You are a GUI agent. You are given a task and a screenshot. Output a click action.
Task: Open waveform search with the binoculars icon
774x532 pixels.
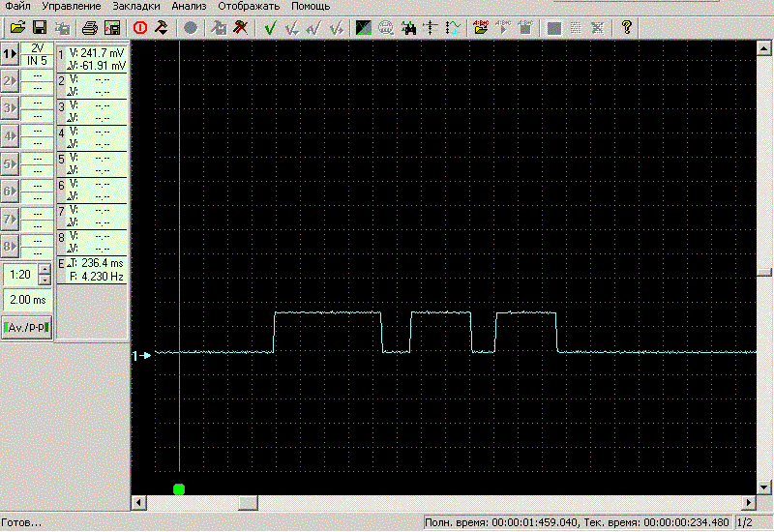(408, 28)
